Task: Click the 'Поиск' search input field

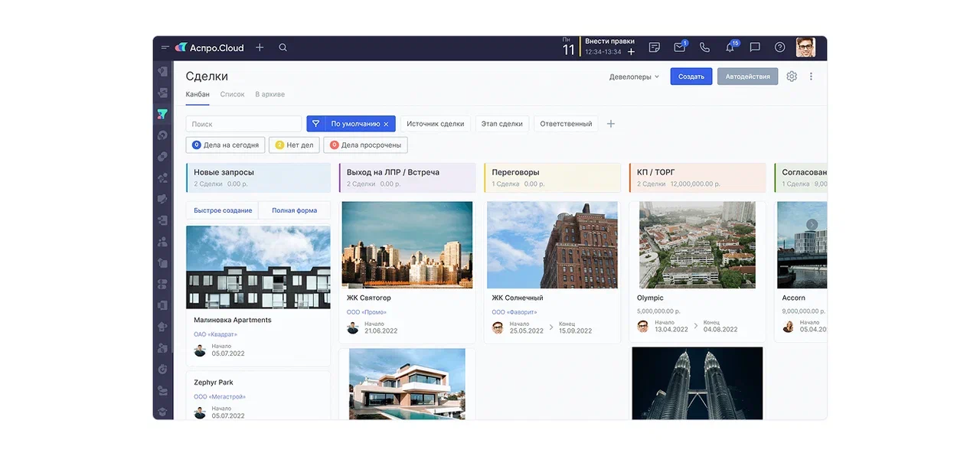Action: pos(243,124)
